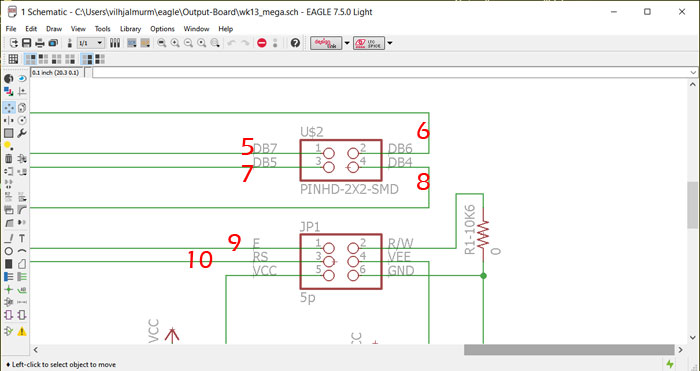Open the Tools menu
Screen dimensions: 700x371
[102, 29]
